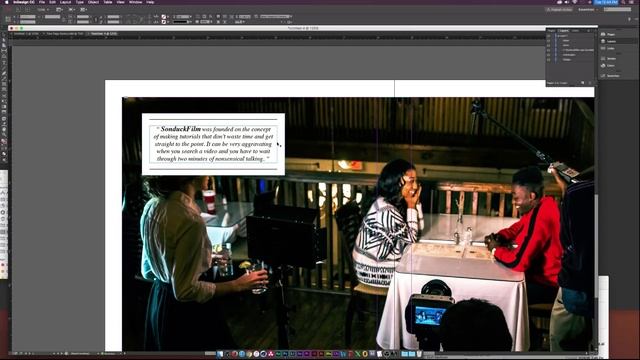Click the X position field
The width and height of the screenshot is (640, 360).
(27, 17)
